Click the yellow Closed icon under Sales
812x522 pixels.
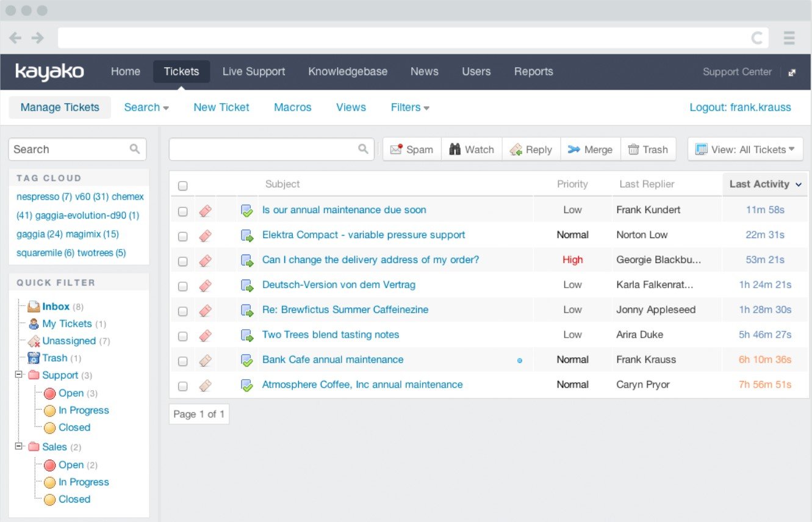[50, 499]
